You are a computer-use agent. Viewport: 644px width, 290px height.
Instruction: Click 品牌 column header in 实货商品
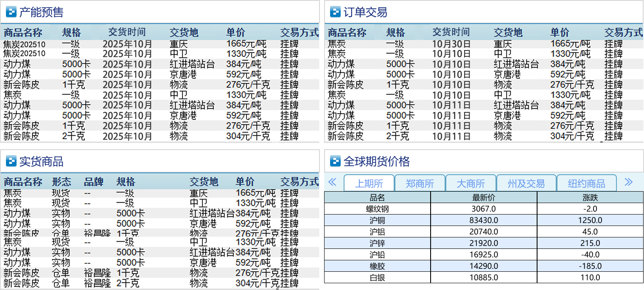point(93,182)
